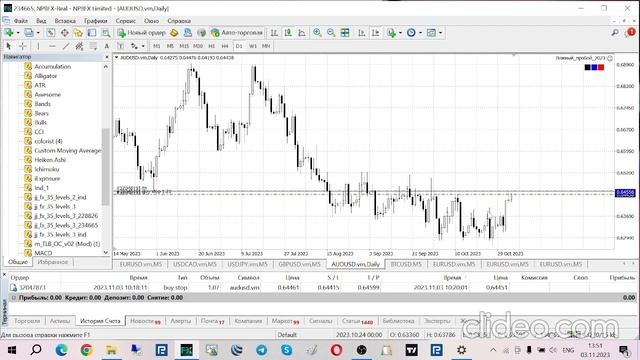
Task: Switch chart to H4 timeframe
Action: (x=225, y=46)
